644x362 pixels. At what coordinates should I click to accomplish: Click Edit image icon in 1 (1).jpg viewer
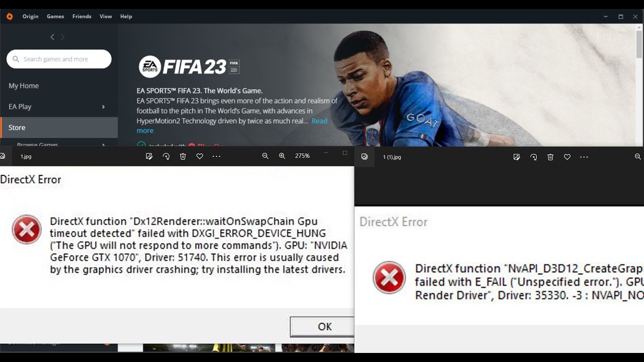point(516,157)
